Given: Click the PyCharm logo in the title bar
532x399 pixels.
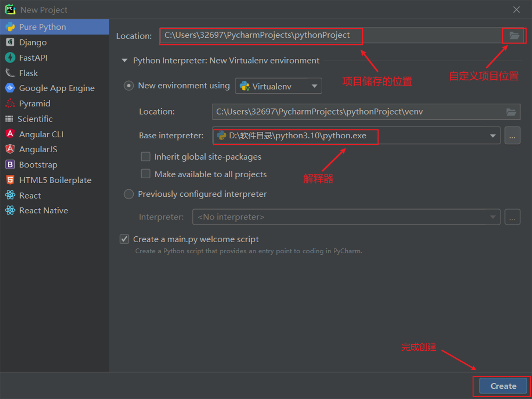Looking at the screenshot, I should tap(10, 9).
